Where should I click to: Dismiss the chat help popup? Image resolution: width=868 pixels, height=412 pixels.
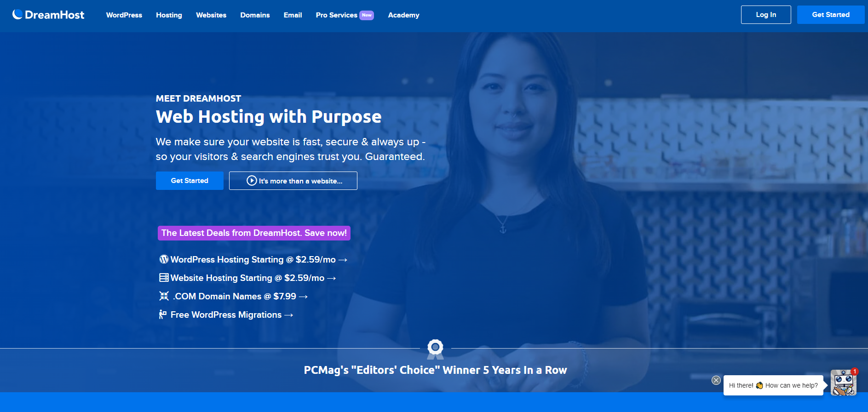click(x=716, y=380)
